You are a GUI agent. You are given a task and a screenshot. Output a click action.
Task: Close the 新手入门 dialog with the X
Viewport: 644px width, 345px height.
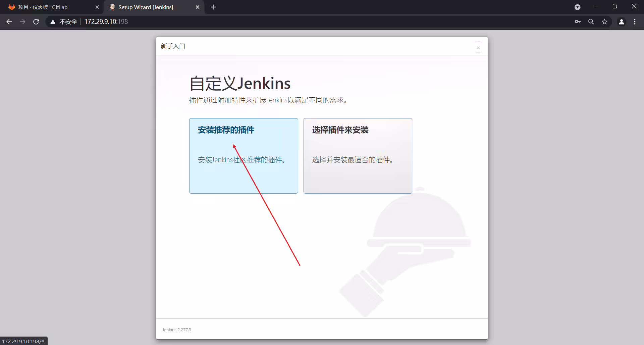coord(478,47)
